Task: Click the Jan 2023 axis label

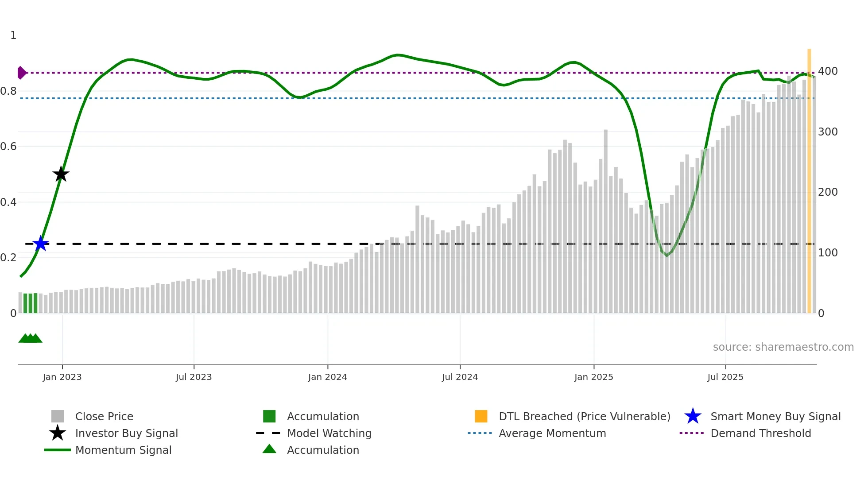Action: (62, 377)
